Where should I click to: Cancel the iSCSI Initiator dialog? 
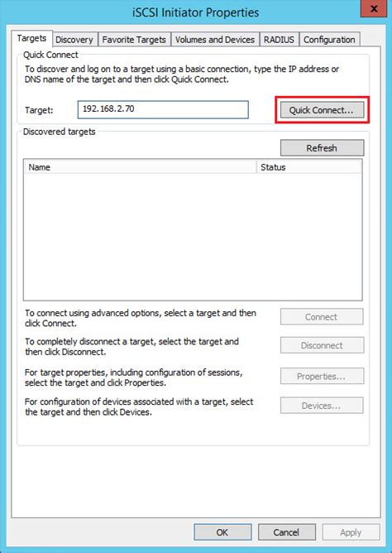pos(287,531)
